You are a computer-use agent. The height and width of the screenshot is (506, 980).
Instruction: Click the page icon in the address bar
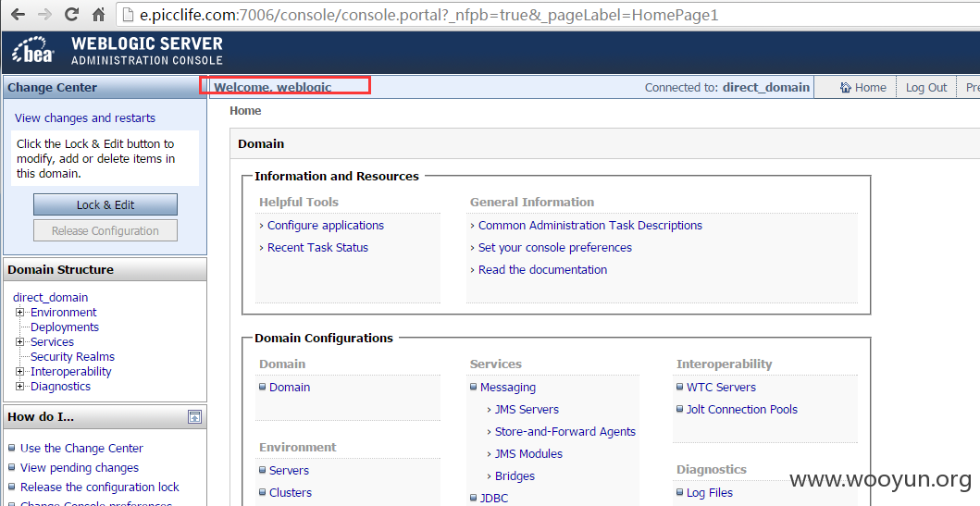pyautogui.click(x=128, y=15)
